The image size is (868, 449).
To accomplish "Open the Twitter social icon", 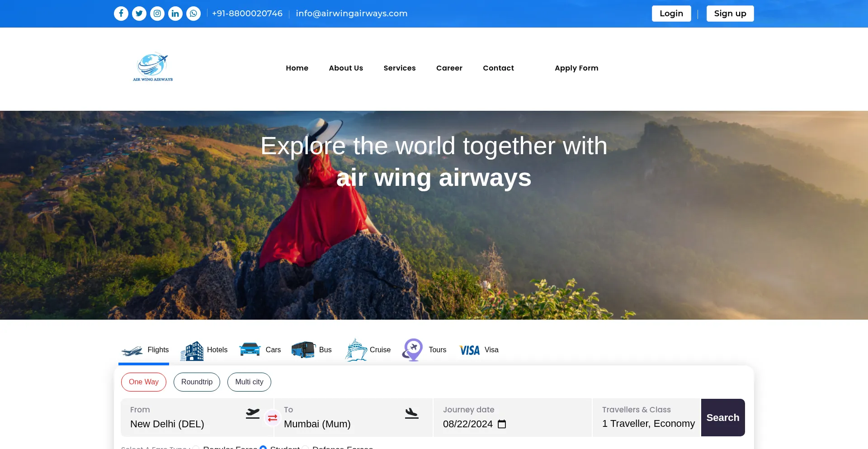I will [139, 14].
